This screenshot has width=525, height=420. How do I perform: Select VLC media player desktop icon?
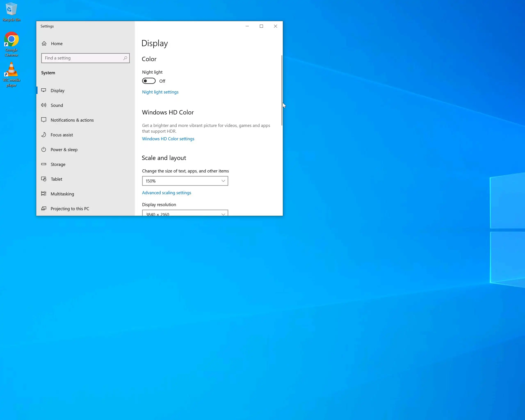(x=11, y=70)
